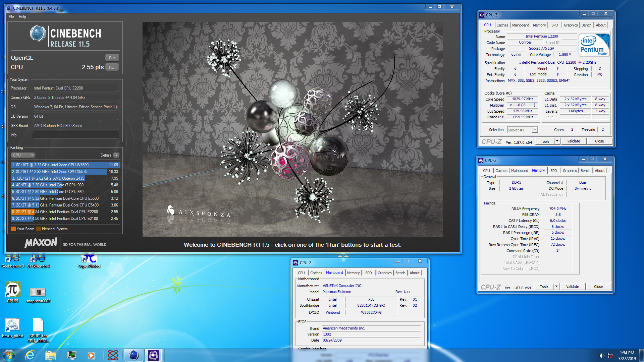Switch to CPU-Z via taskbar chip icon
644x362 pixels.
153,355
